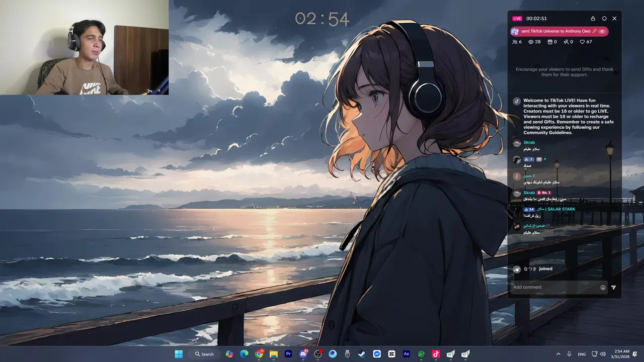Open TikTok LIVE Studio from the taskbar
Screen dimensions: 644x362
436,354
